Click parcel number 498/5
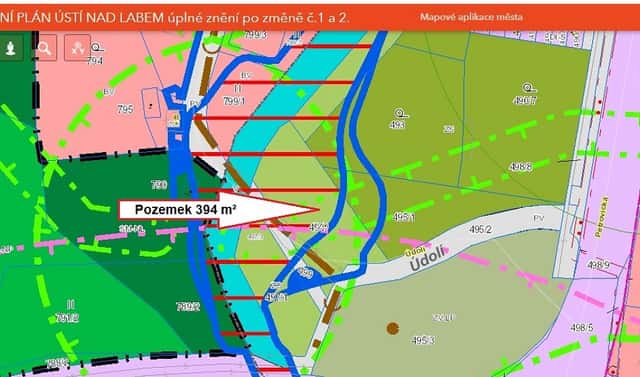 click(582, 327)
